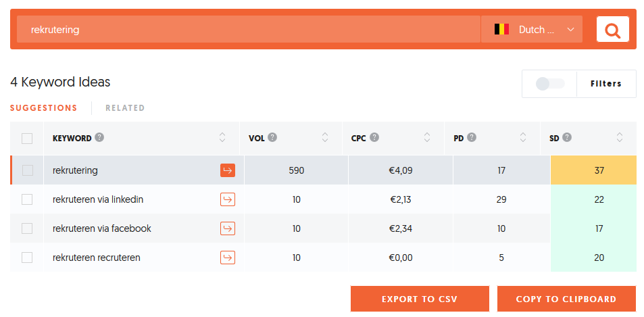Click the SD column help icon
Viewport: 644px width, 317px height.
[567, 138]
